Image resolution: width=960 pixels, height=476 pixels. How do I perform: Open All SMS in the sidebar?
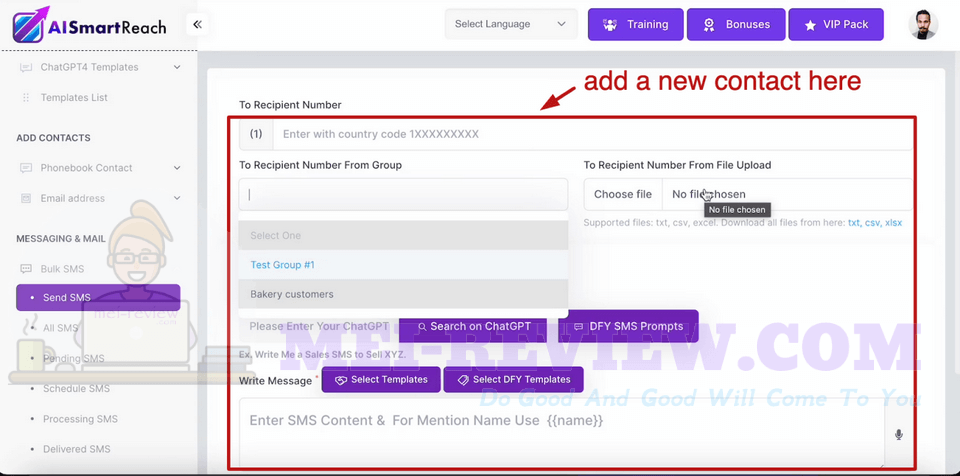coord(61,328)
